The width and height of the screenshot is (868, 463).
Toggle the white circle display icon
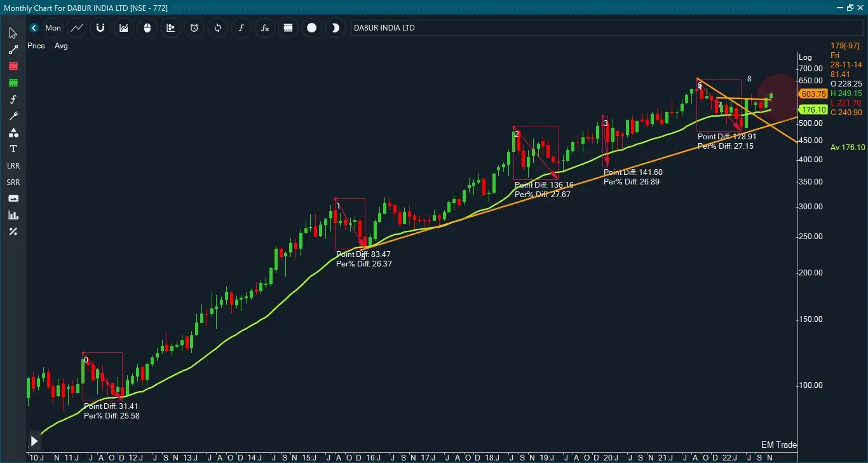click(x=311, y=28)
